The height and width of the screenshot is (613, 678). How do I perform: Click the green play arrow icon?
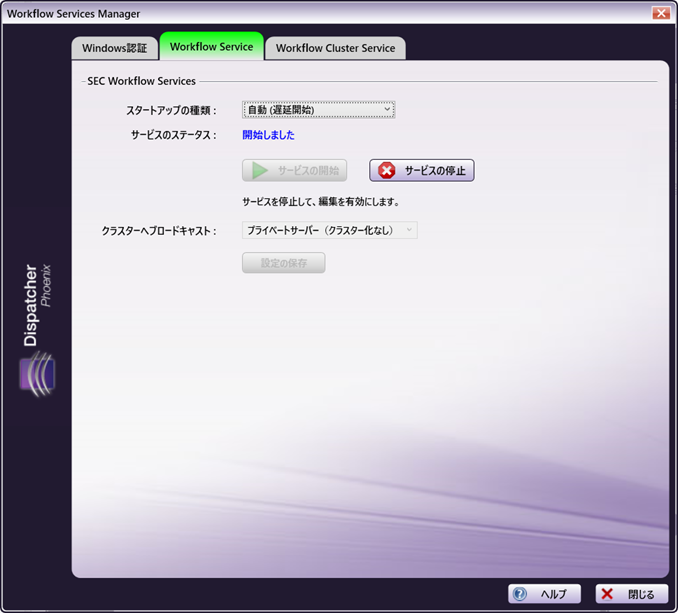(x=260, y=170)
